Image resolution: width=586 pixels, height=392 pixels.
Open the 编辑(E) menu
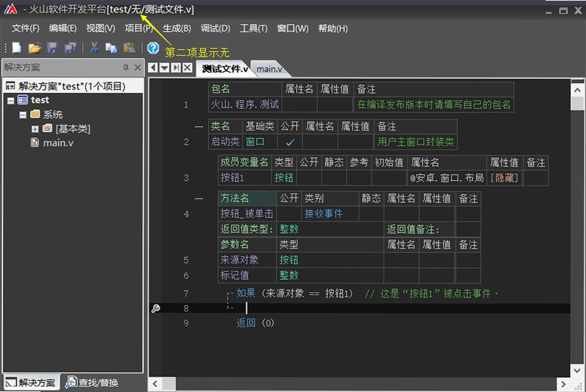pos(62,29)
